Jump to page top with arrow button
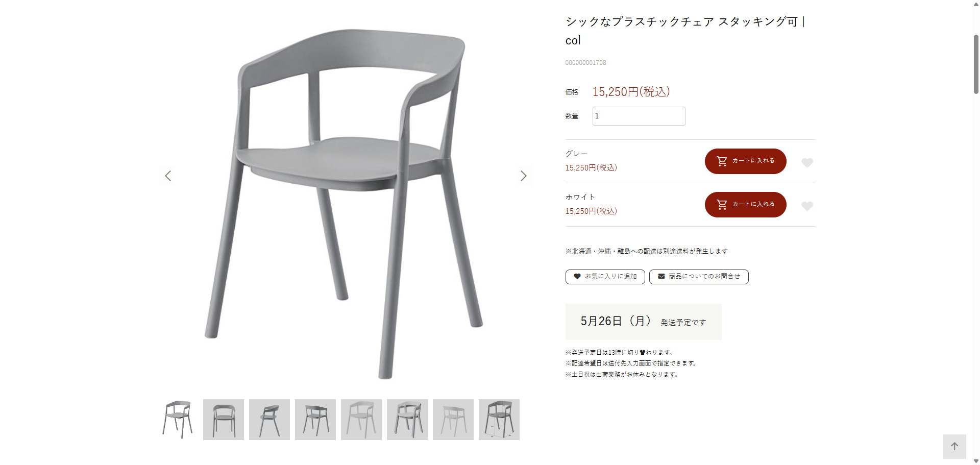980x465 pixels. tap(954, 447)
